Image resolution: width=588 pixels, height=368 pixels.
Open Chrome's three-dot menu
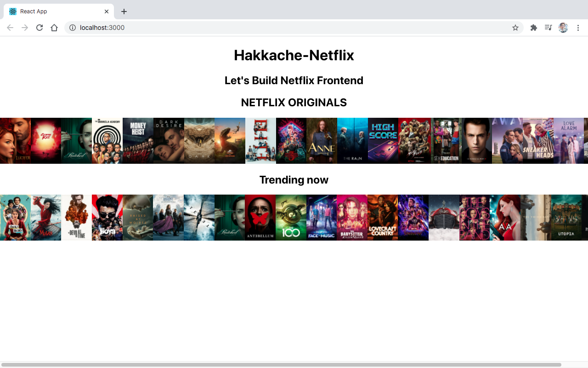click(x=578, y=28)
